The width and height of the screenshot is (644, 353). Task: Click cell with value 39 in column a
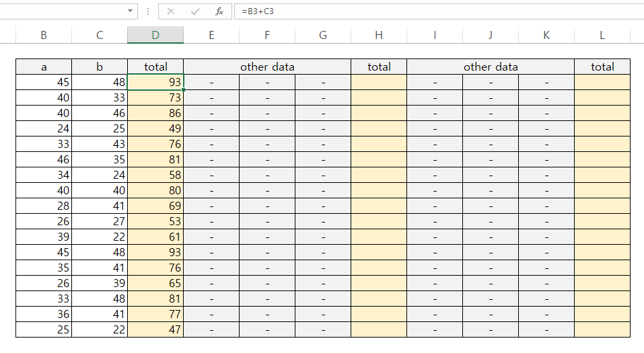pos(44,237)
